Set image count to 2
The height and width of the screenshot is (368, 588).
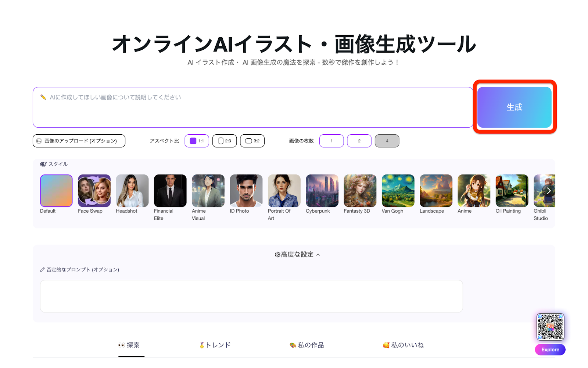(x=359, y=141)
